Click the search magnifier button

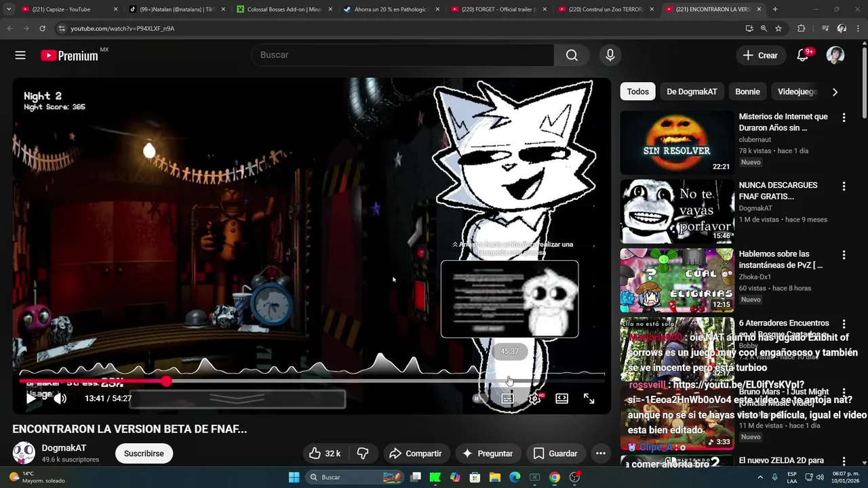(572, 56)
